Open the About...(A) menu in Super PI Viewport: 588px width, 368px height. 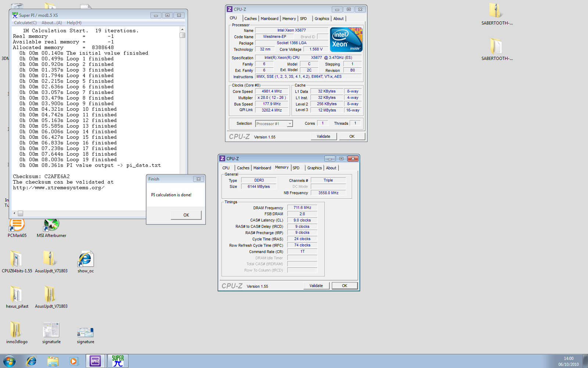click(x=52, y=23)
